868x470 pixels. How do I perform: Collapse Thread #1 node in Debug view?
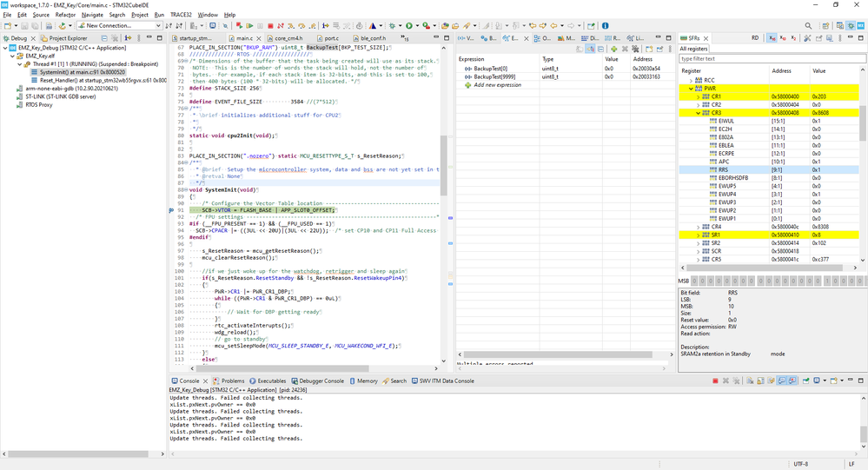(x=19, y=64)
